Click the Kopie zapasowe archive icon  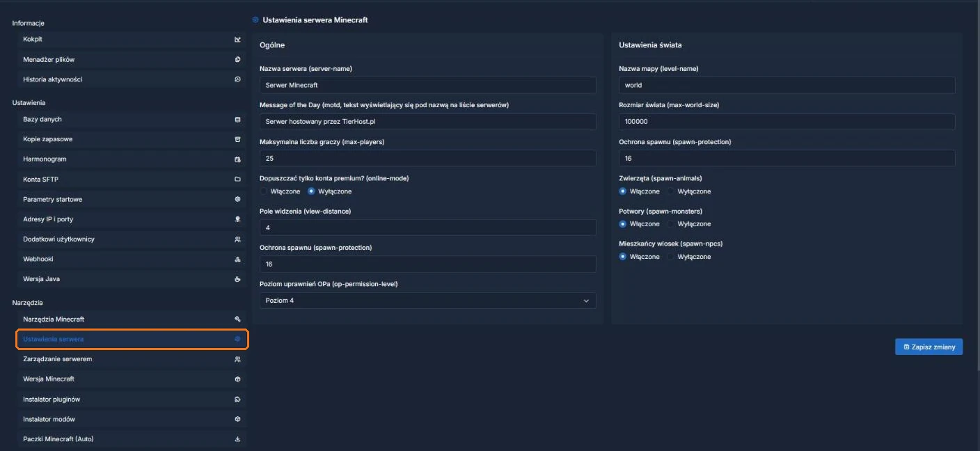pos(237,139)
